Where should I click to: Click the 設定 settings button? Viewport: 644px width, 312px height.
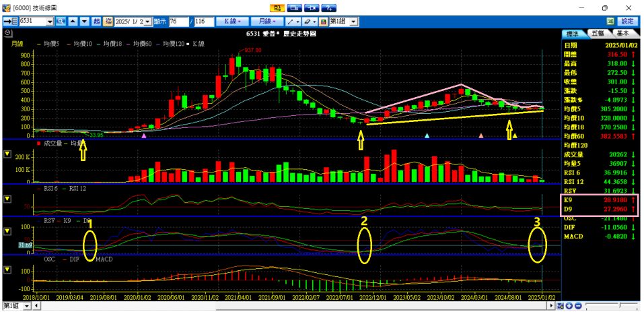pyautogui.click(x=627, y=22)
